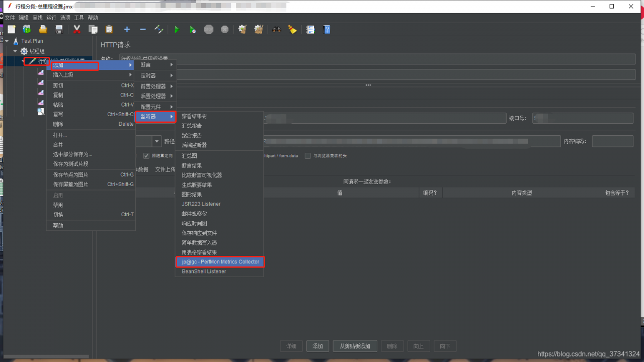Select BeanShell Listener entry
The image size is (644, 362).
(x=219, y=271)
